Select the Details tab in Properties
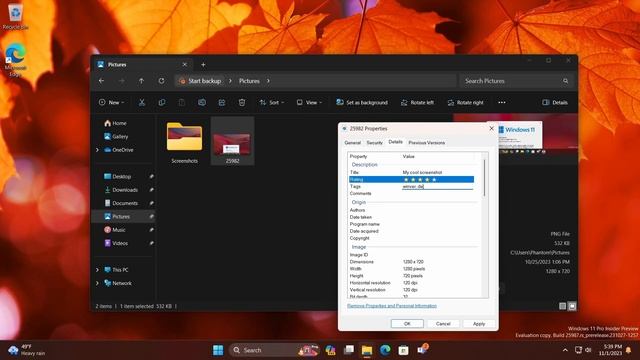This screenshot has height=360, width=640. (395, 142)
